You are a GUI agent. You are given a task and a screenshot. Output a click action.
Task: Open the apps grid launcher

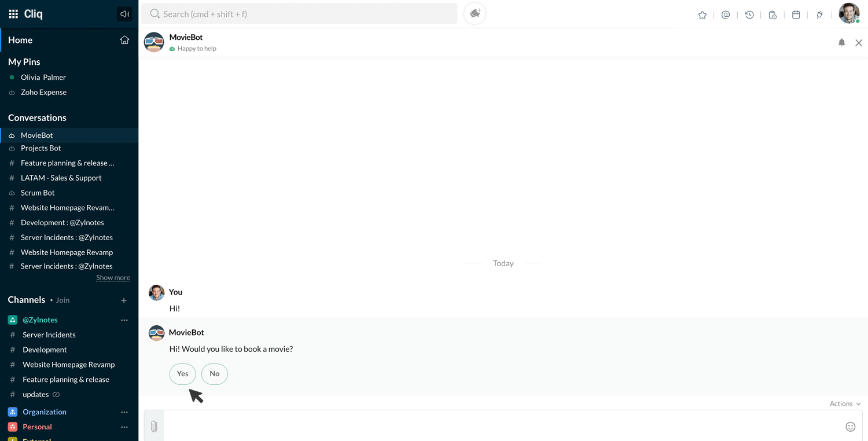[13, 14]
